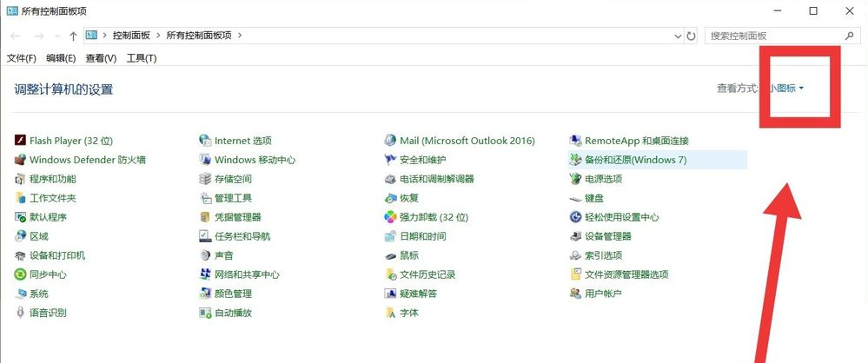Navigate up one folder level arrow
The image size is (868, 363).
point(73,36)
